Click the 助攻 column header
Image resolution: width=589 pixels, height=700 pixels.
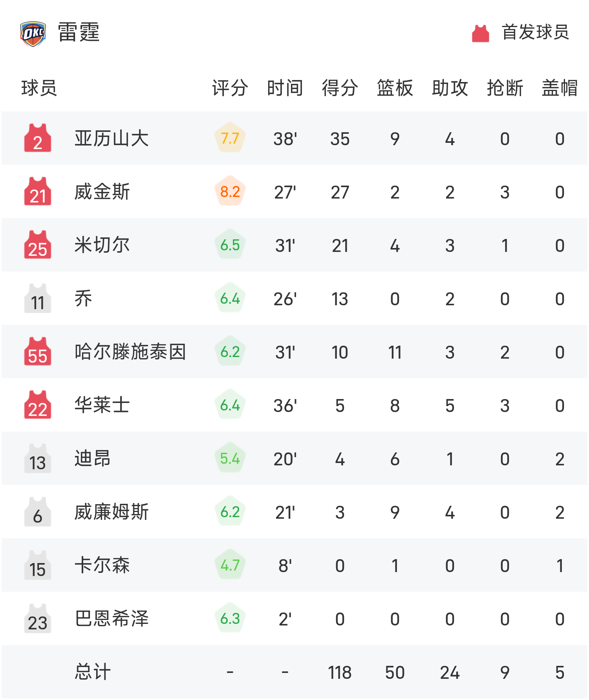[x=450, y=88]
